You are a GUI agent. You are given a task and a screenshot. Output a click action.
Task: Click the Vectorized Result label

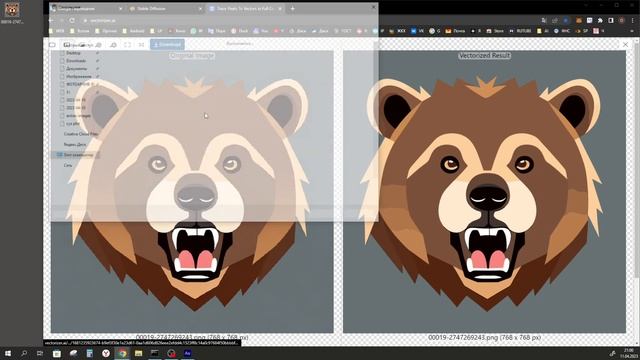click(x=484, y=56)
